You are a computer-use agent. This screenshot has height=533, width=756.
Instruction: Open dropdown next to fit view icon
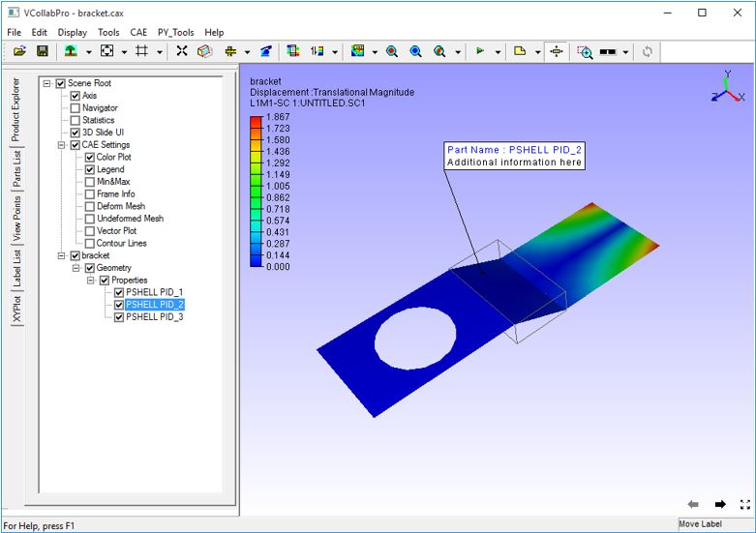coord(124,51)
